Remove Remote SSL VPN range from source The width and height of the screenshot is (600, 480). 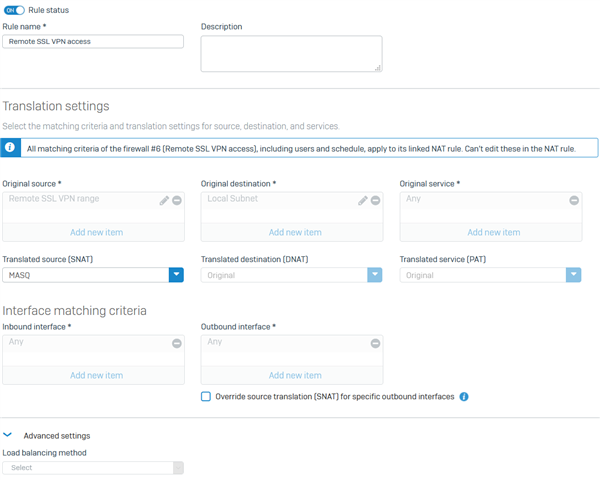tap(177, 200)
